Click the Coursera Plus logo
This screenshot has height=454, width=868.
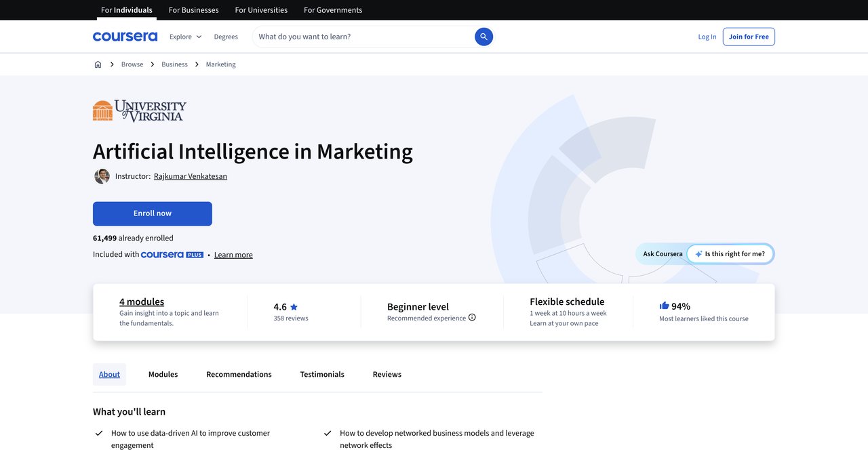(172, 255)
